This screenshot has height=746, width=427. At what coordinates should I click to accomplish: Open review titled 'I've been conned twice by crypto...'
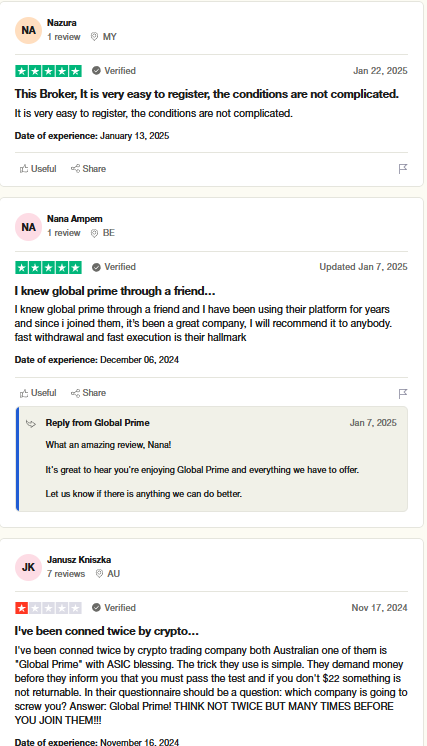coord(107,631)
